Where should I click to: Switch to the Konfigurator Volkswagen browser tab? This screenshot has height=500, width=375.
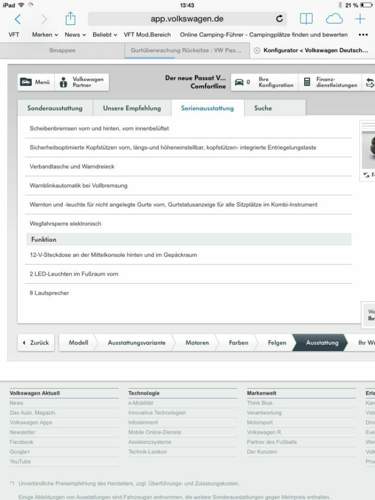click(312, 50)
